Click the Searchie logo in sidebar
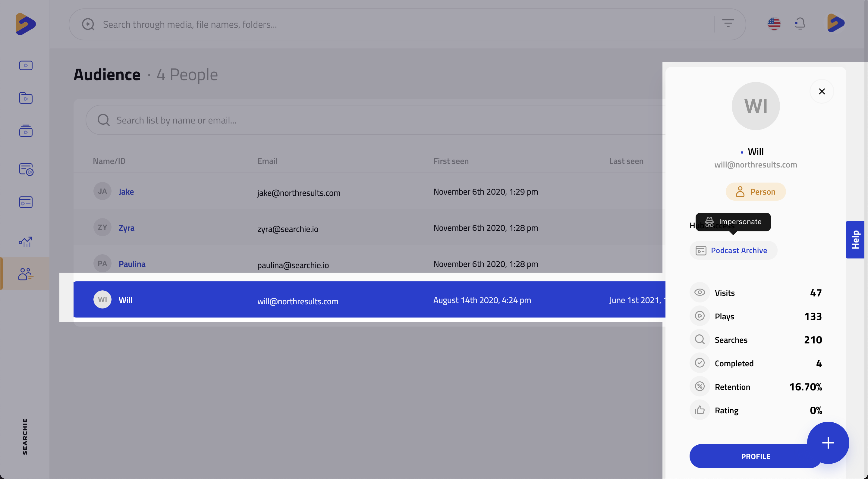This screenshot has width=868, height=479. pyautogui.click(x=25, y=24)
